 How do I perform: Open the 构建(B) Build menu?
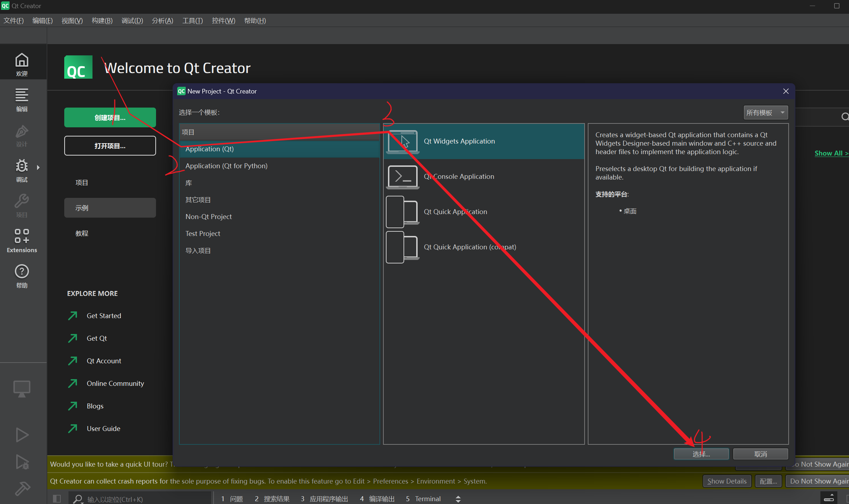[x=102, y=20]
